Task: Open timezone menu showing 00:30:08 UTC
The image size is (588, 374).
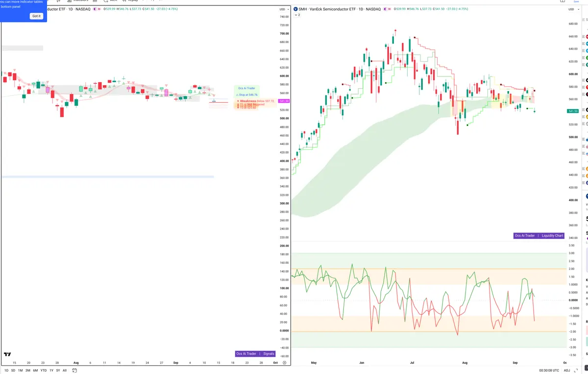Action: point(549,371)
